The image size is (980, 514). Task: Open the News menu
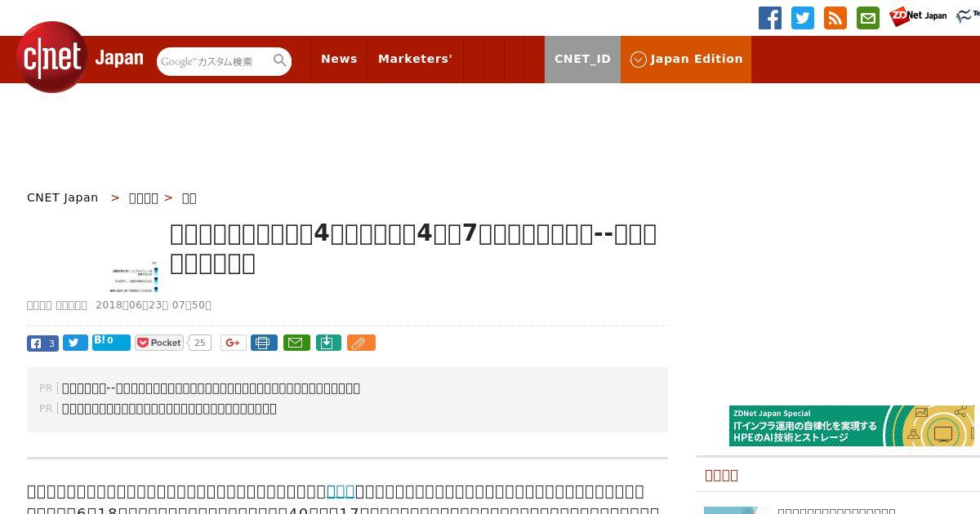point(339,59)
